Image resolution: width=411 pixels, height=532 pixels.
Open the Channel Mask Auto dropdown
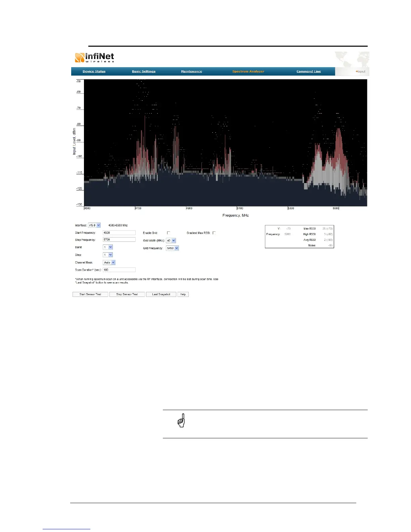pos(109,263)
